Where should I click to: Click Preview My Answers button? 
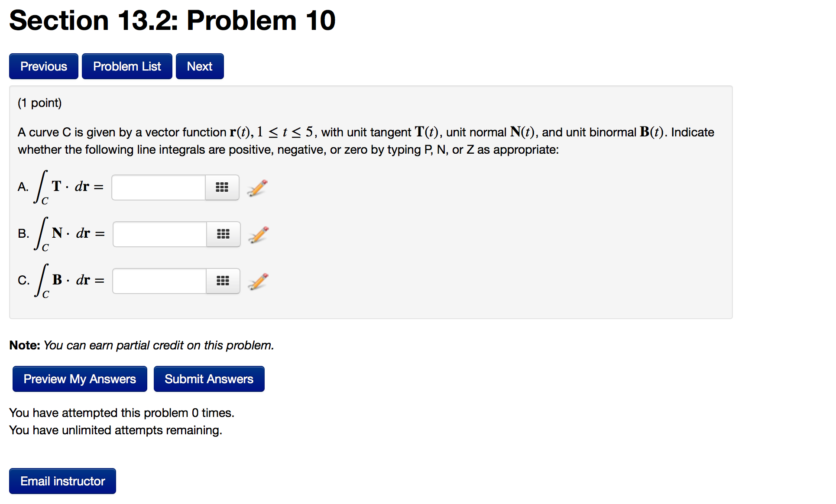(80, 379)
